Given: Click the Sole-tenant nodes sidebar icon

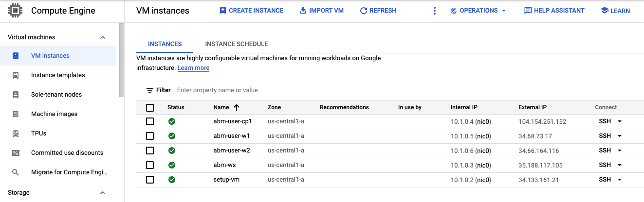Looking at the screenshot, I should click(x=16, y=95).
